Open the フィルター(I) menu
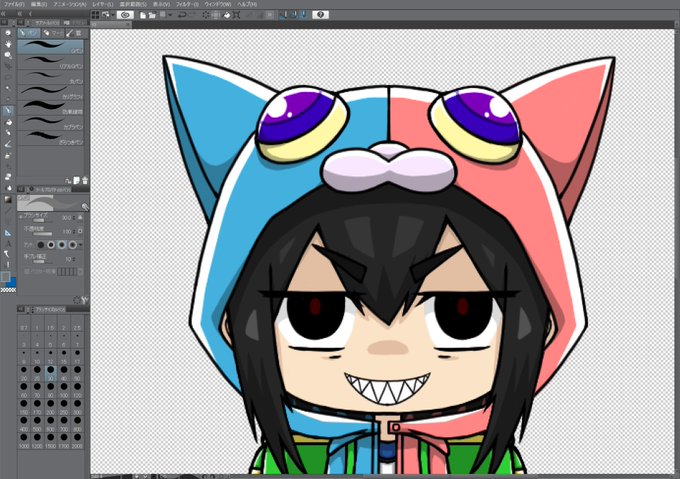The width and height of the screenshot is (680, 479). coord(187,4)
